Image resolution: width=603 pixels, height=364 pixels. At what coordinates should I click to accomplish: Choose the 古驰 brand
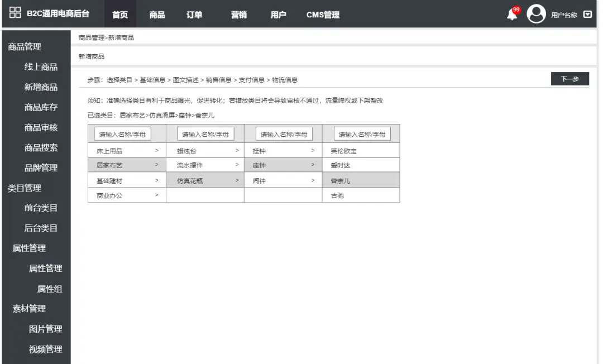(x=337, y=195)
